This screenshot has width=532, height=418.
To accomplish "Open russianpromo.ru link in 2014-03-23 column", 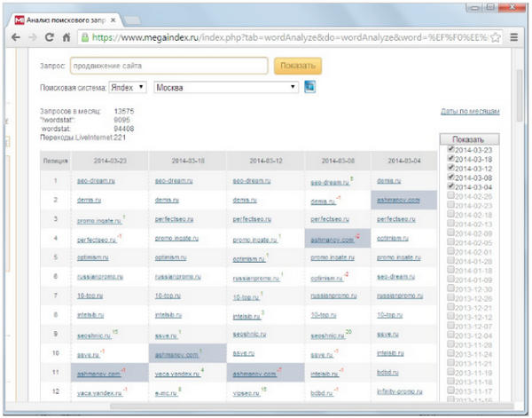I will tap(99, 277).
